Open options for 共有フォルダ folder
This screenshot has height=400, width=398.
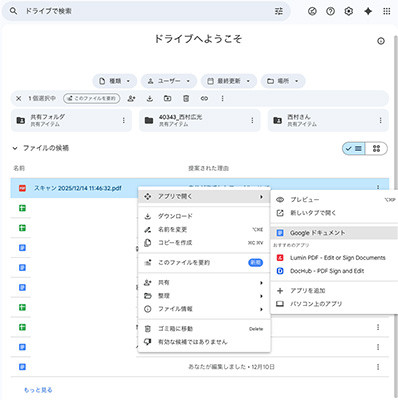click(x=124, y=120)
